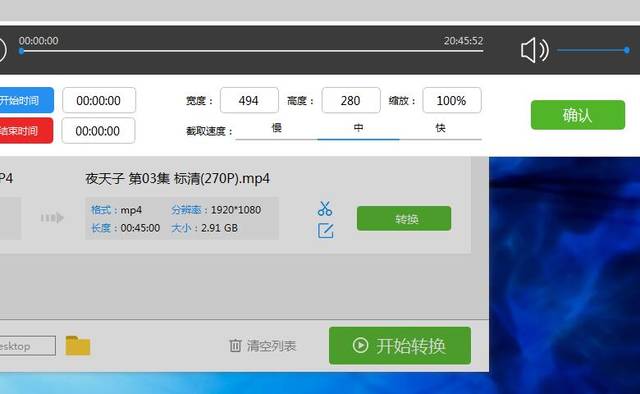Select 快 capture speed

coord(440,128)
